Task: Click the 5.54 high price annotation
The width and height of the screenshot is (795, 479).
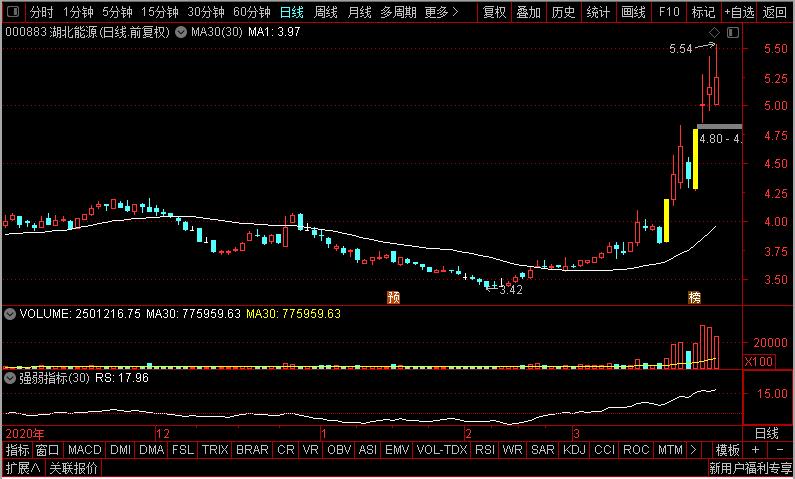Action: tap(680, 49)
